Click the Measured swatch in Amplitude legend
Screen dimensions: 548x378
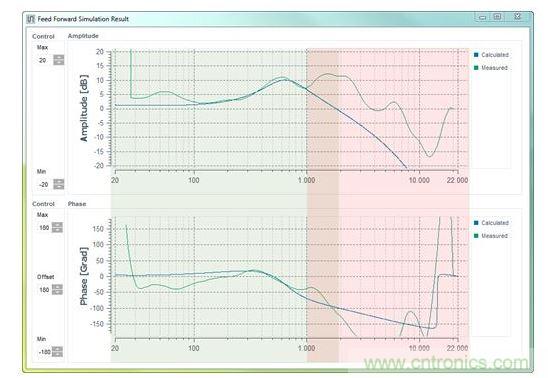pyautogui.click(x=476, y=68)
